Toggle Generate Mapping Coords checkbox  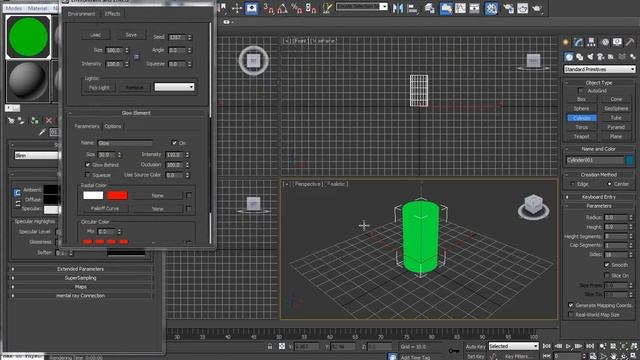tap(571, 305)
